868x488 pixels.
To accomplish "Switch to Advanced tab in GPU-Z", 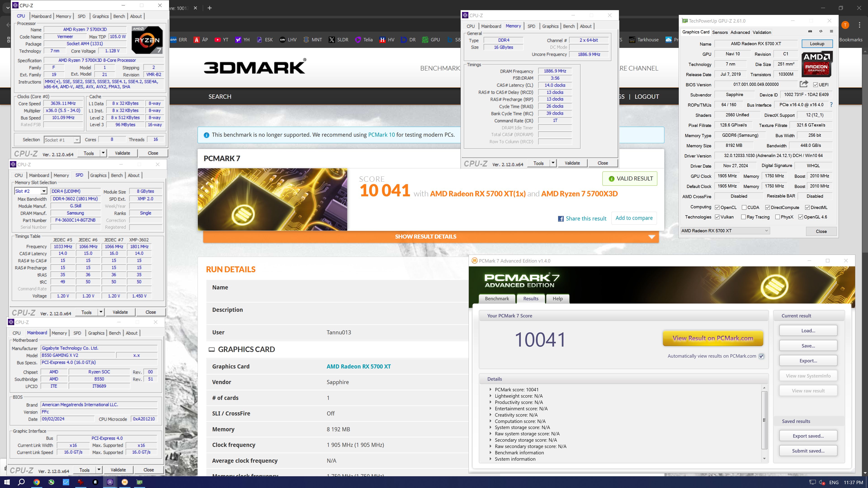I will [x=740, y=32].
